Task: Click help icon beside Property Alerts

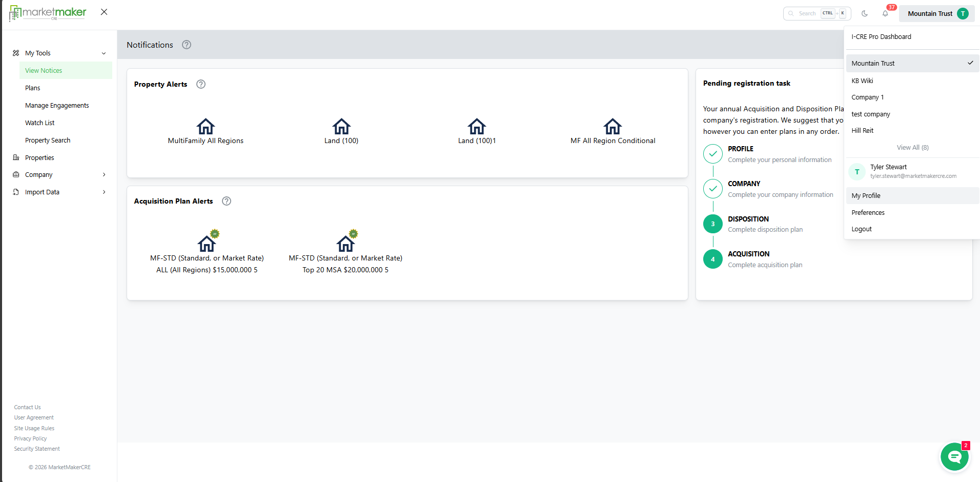Action: click(x=201, y=84)
